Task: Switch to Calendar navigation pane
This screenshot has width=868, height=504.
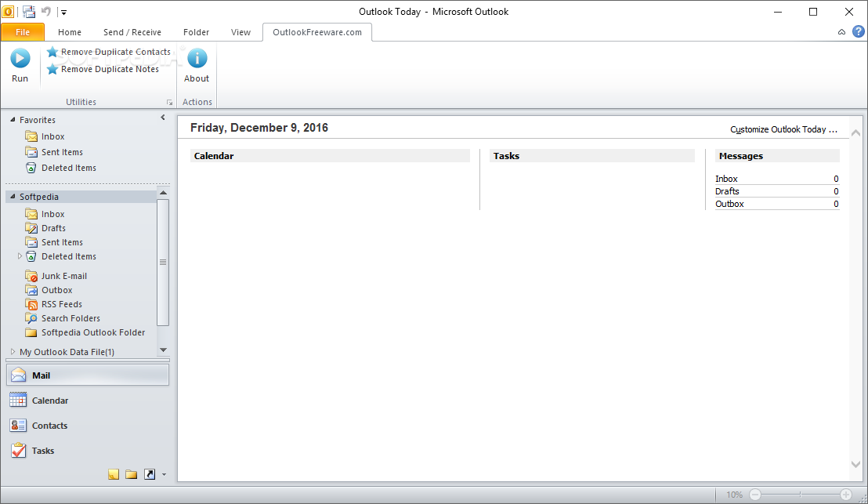Action: 88,401
